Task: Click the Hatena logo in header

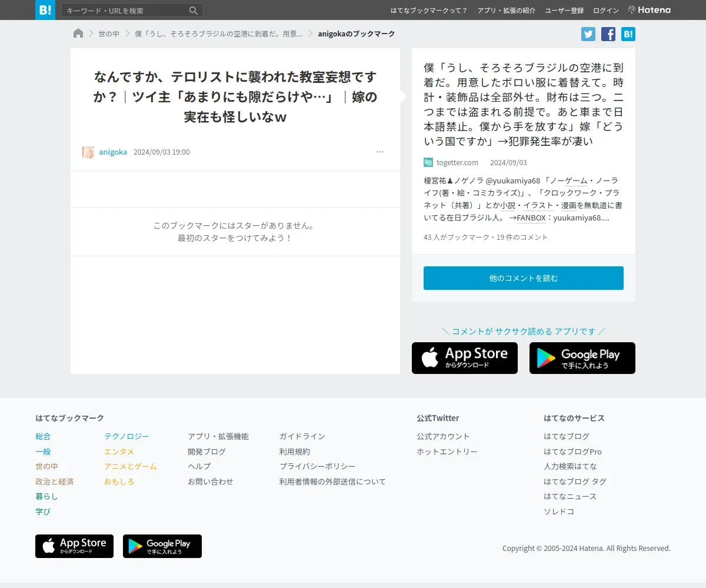Action: tap(650, 10)
